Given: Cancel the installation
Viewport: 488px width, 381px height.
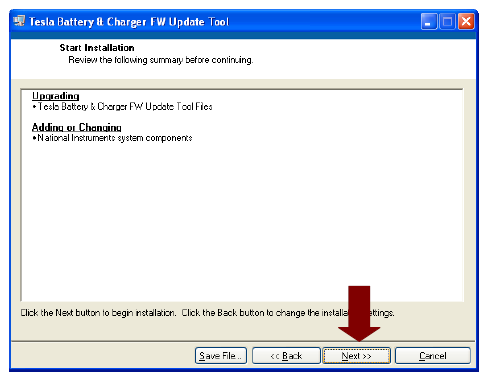Looking at the screenshot, I should click(x=433, y=356).
